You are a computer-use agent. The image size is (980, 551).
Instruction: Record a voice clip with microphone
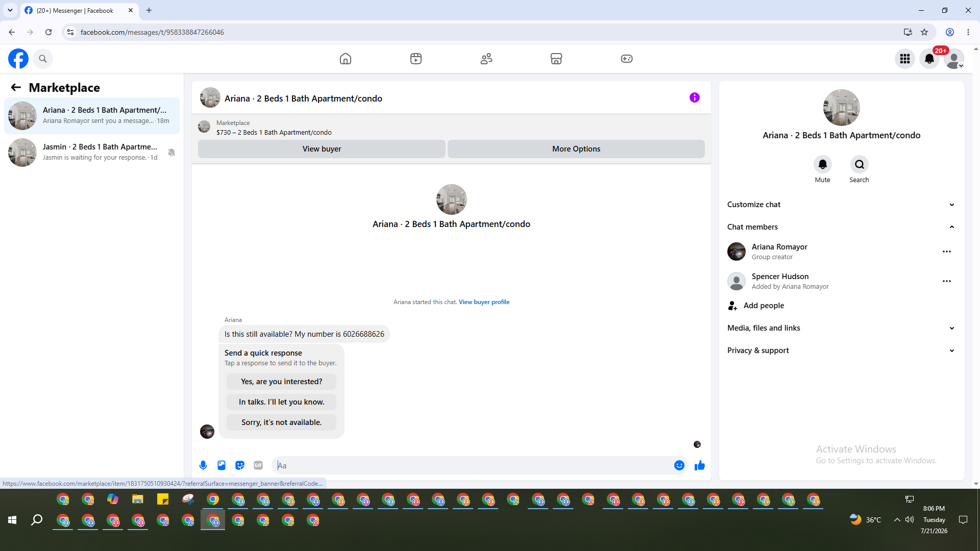203,465
